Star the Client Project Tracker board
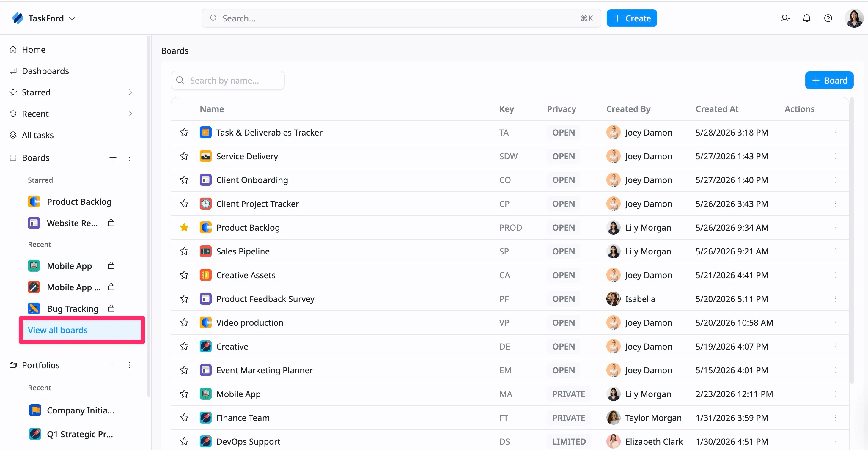This screenshot has height=450, width=868. [x=184, y=204]
